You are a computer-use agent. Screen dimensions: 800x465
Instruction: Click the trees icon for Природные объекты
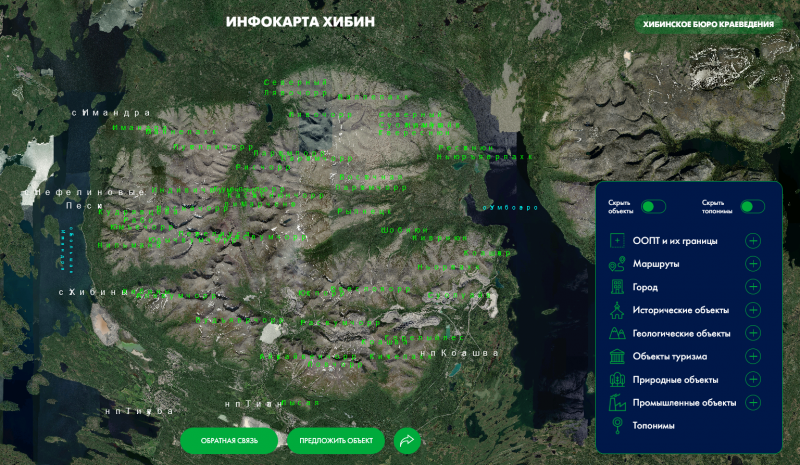pos(617,379)
